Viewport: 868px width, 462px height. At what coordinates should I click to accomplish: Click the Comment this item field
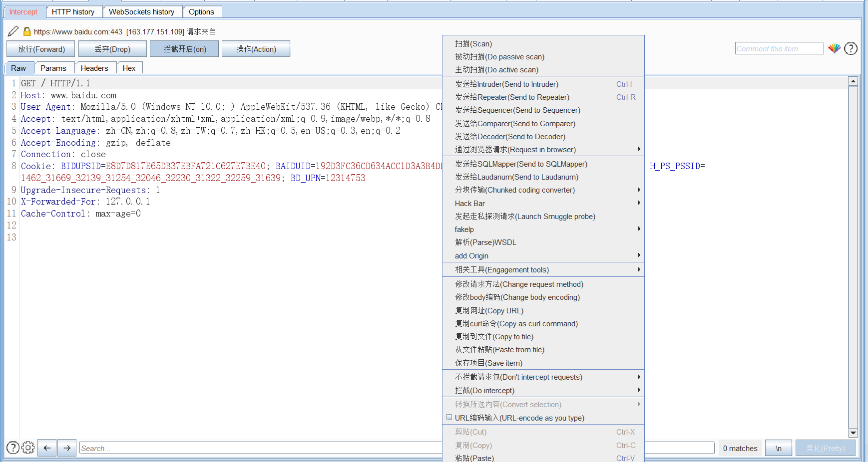point(779,48)
